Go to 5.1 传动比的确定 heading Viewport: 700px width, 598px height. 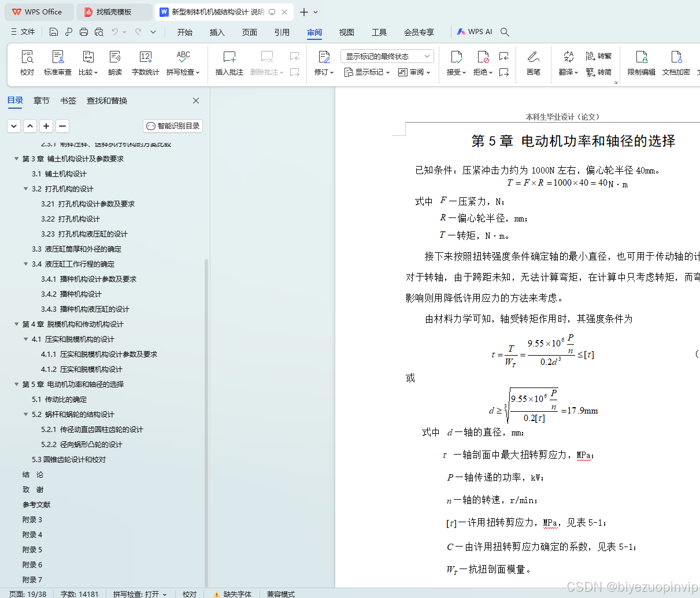pos(60,399)
